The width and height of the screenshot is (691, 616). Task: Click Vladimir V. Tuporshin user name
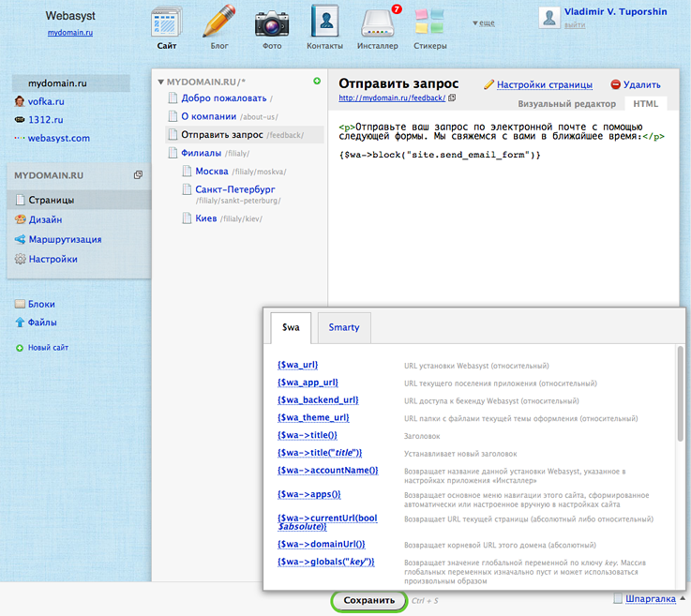pyautogui.click(x=615, y=12)
